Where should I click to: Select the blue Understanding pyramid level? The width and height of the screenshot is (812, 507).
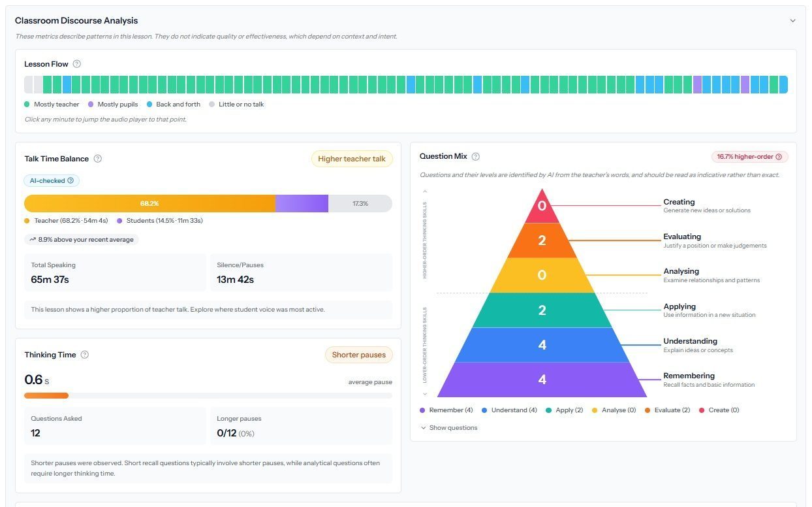point(542,345)
